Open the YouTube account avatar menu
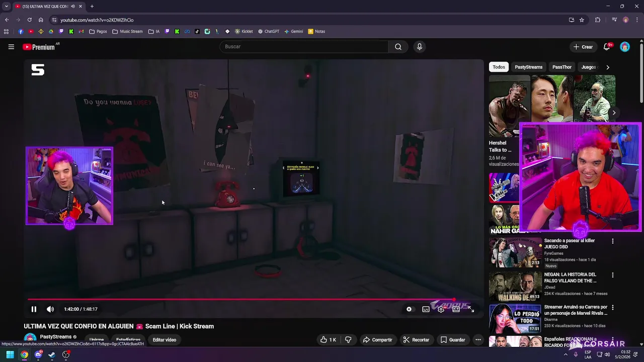Viewport: 644px width, 362px height. tap(625, 47)
